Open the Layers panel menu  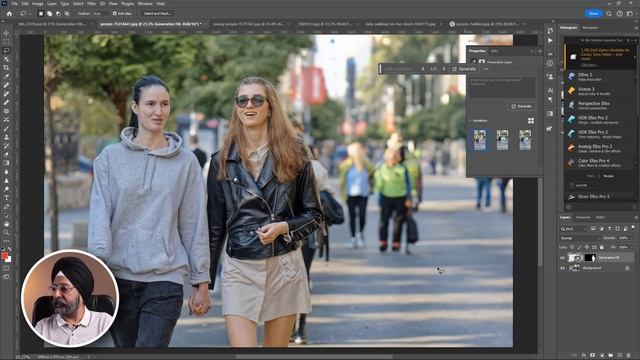[x=635, y=218]
